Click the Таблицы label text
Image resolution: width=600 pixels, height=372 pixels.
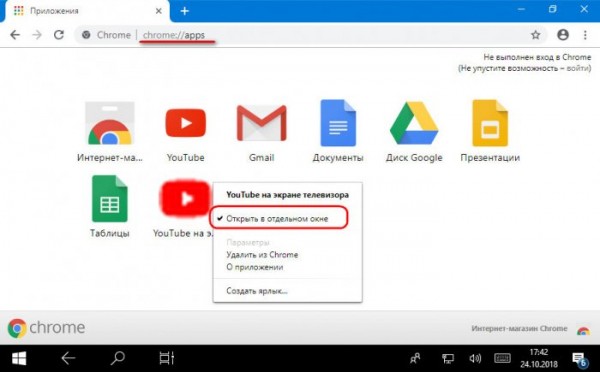tap(109, 233)
